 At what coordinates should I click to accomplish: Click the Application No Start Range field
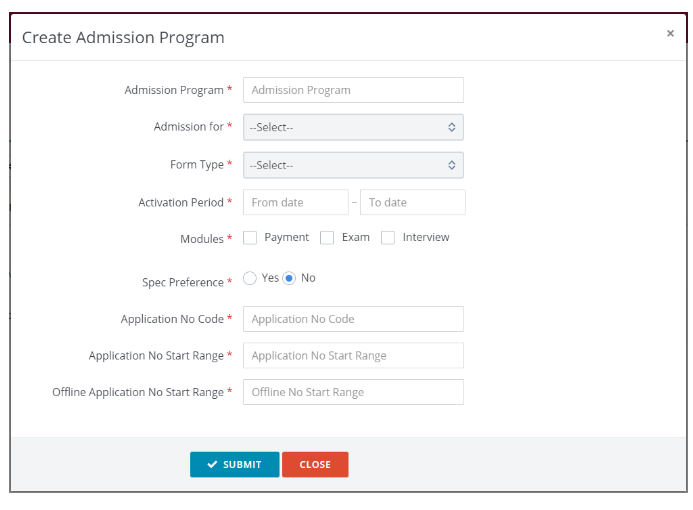pos(353,355)
